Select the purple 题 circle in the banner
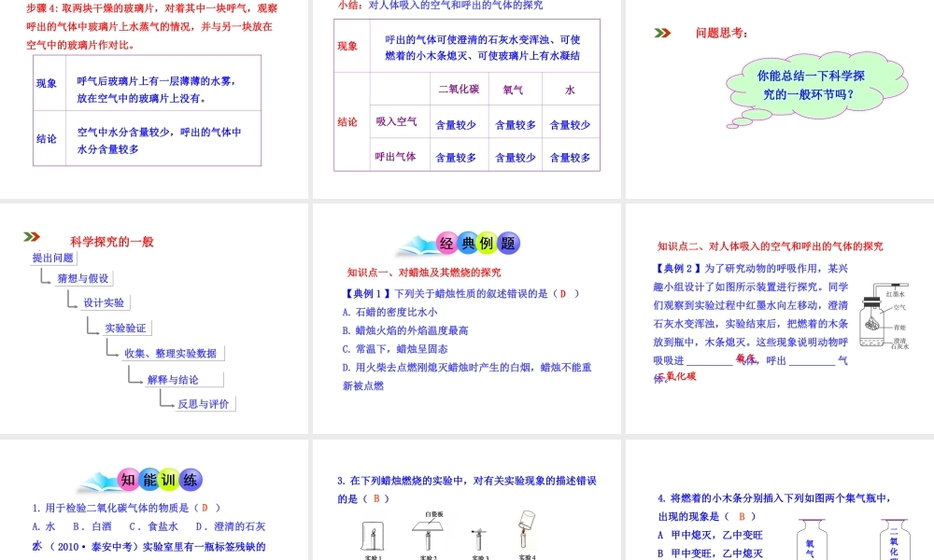The width and height of the screenshot is (934, 560). point(509,243)
